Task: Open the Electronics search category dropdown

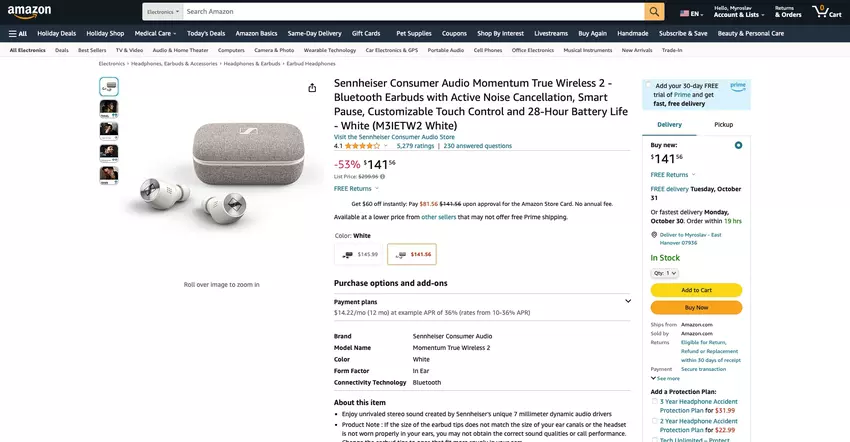Action: pos(162,12)
